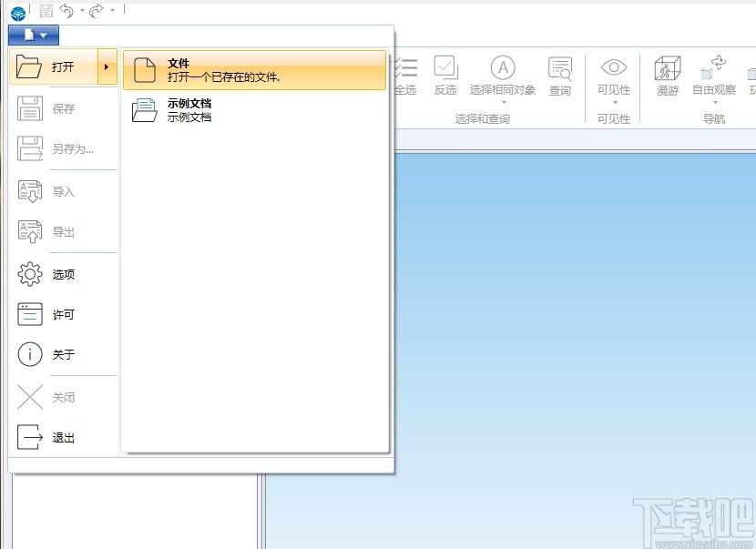Select the 反选 invert selection icon
The width and height of the screenshot is (756, 549).
coord(445,68)
